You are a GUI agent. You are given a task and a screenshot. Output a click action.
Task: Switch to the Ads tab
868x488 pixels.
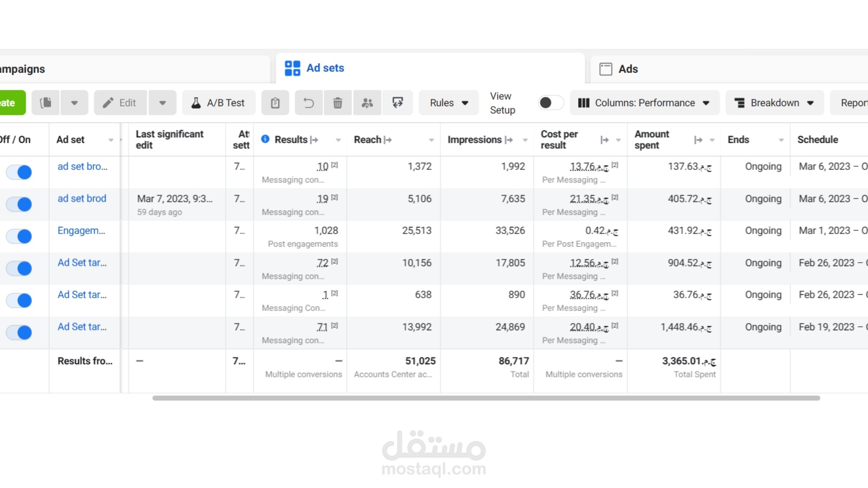(x=729, y=69)
